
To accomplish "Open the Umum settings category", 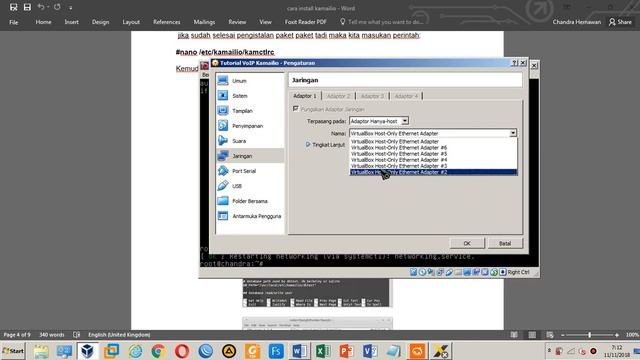I will 250,81.
